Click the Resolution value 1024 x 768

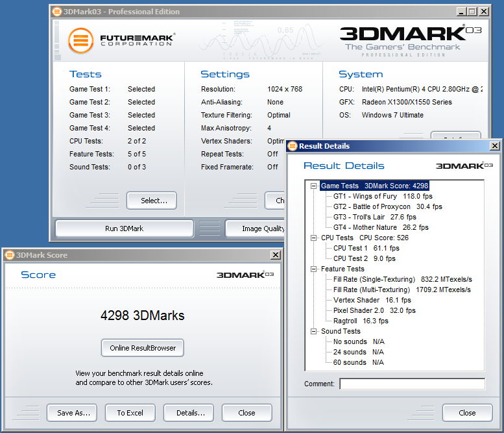click(x=285, y=89)
